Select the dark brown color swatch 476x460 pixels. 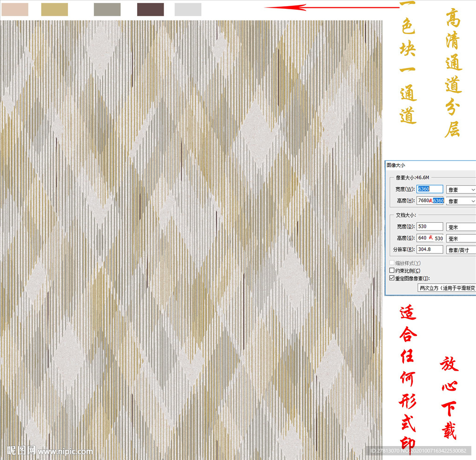[150, 9]
